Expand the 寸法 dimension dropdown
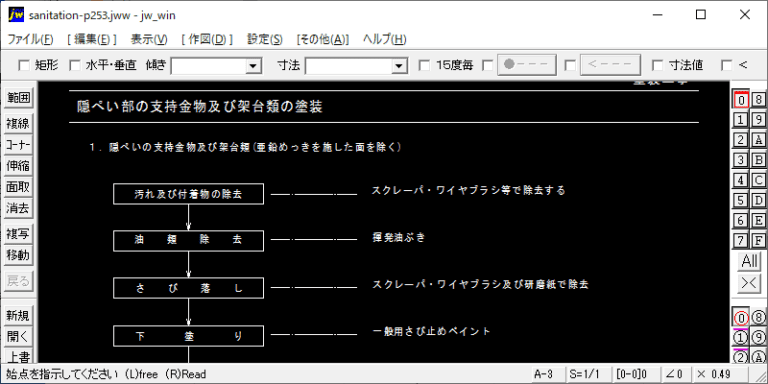Image resolution: width=768 pixels, height=384 pixels. click(x=400, y=66)
